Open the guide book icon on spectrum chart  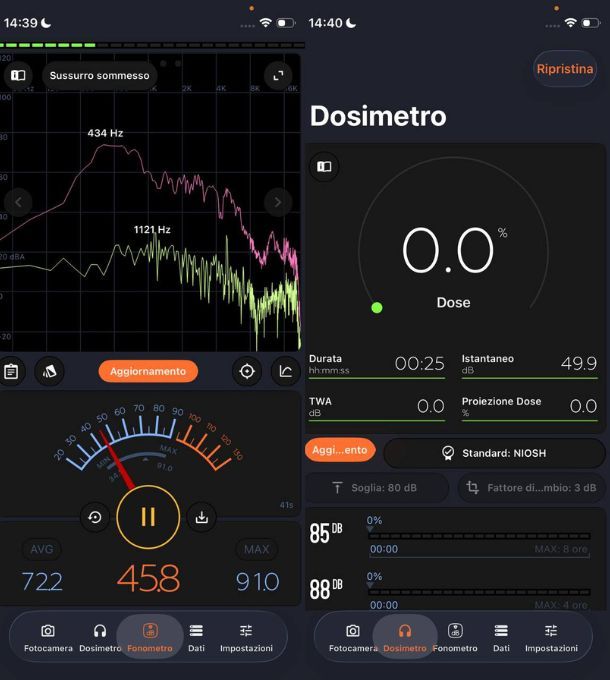click(18, 75)
